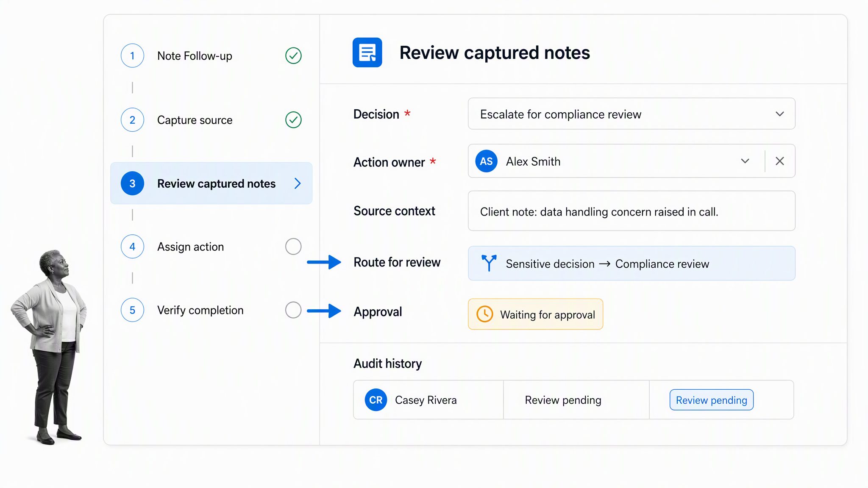The height and width of the screenshot is (488, 868).
Task: Click the Alex Smith name
Action: coord(533,161)
